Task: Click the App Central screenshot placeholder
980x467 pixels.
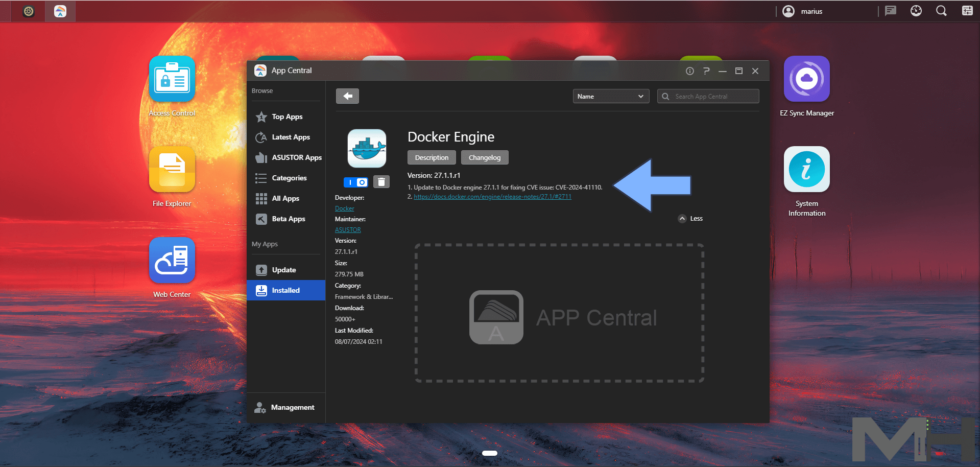Action: [559, 313]
